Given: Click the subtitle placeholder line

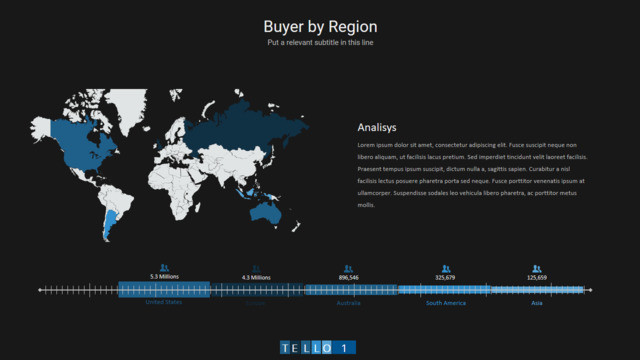Looking at the screenshot, I should pyautogui.click(x=320, y=42).
